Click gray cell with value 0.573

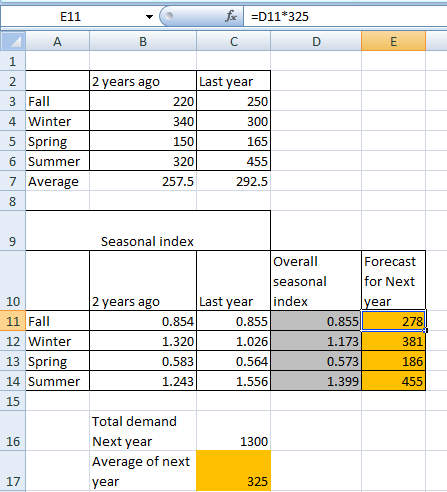[316, 361]
